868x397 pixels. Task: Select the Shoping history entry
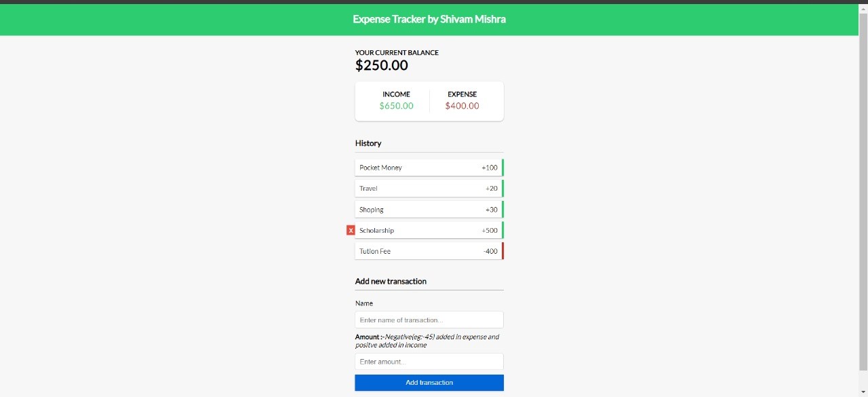(429, 210)
